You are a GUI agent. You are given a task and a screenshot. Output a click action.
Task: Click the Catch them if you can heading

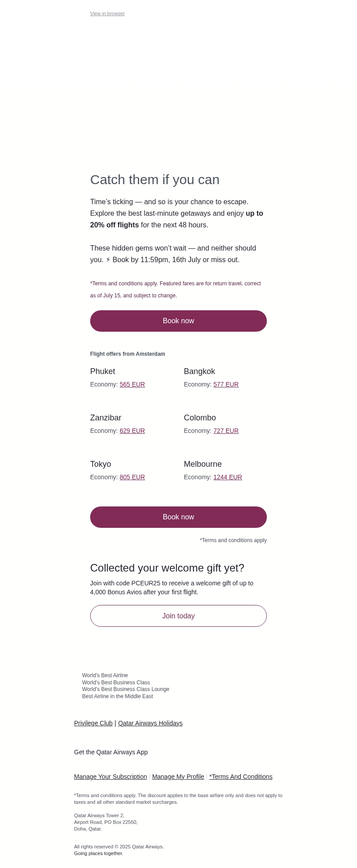(x=155, y=180)
